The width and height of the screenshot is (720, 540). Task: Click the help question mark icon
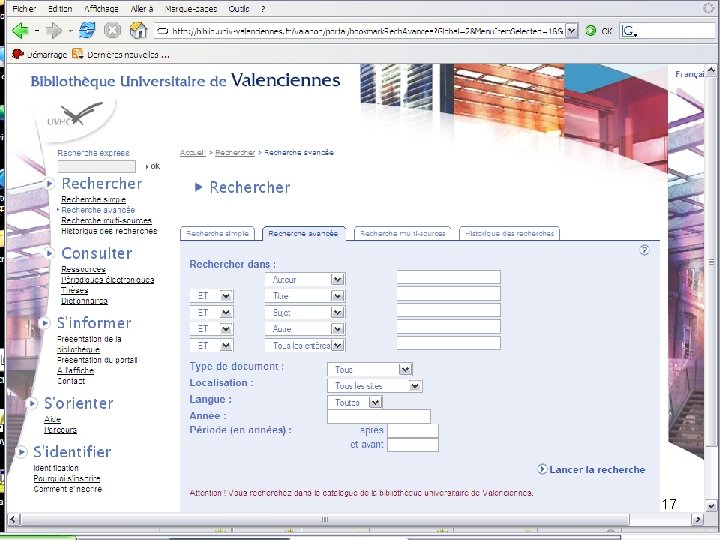point(644,250)
